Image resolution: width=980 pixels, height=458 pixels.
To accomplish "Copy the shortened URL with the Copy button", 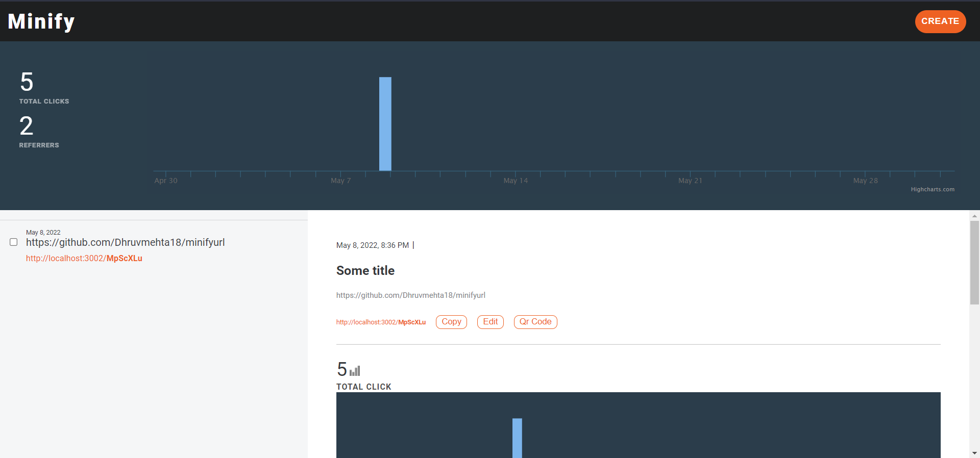I will click(x=451, y=322).
